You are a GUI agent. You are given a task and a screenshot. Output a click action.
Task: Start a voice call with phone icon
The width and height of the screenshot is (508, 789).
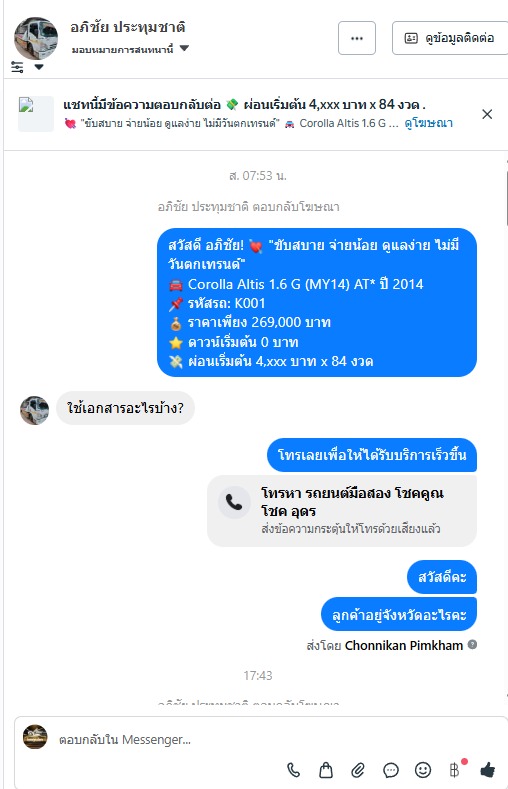point(293,770)
